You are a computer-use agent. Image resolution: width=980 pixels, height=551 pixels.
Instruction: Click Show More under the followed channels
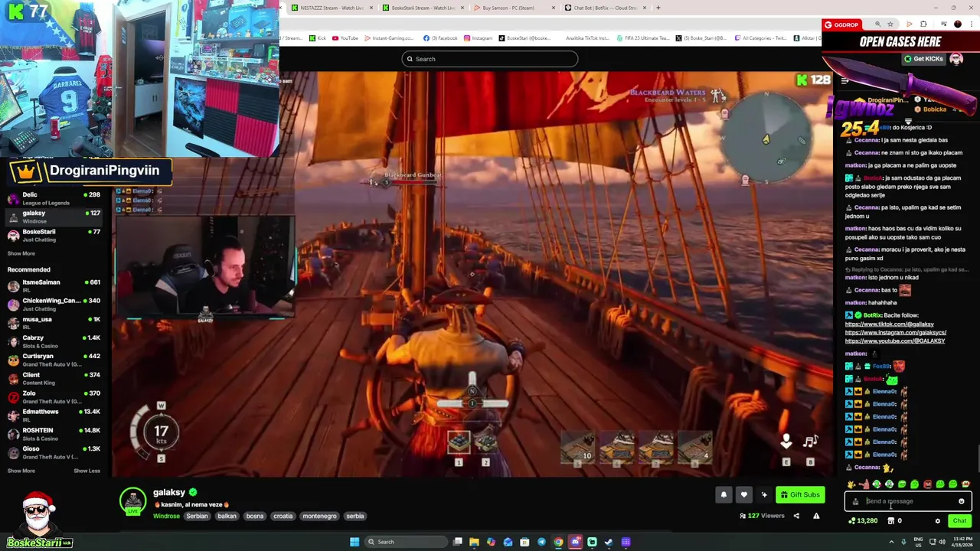coord(21,253)
